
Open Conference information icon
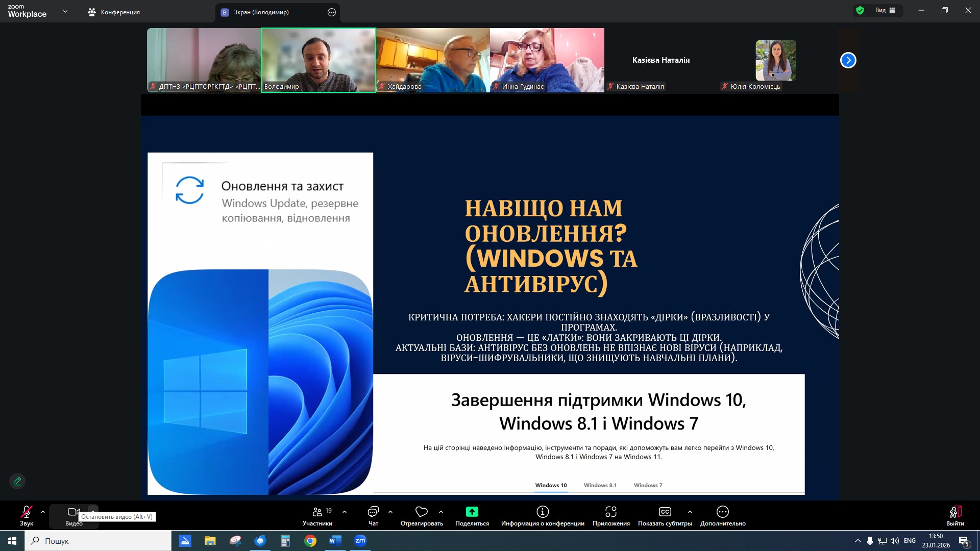coord(543,512)
